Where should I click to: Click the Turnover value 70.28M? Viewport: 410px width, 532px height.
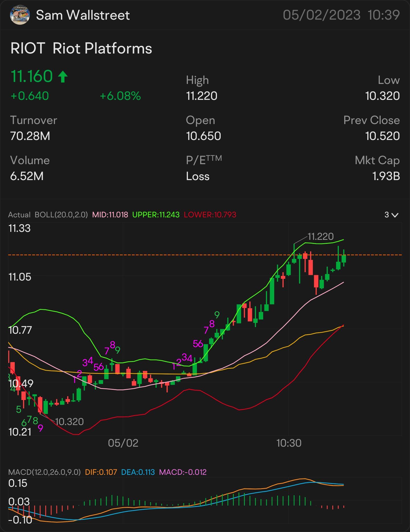tap(30, 136)
